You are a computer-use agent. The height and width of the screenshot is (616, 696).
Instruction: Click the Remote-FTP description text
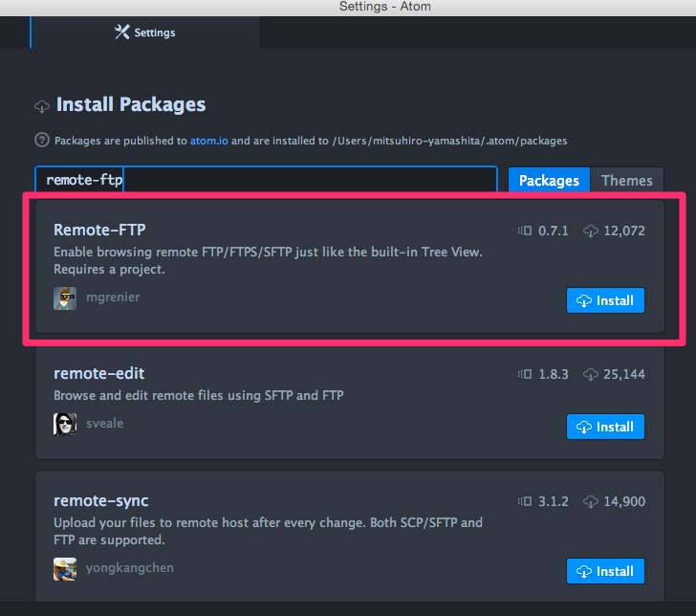pos(268,260)
